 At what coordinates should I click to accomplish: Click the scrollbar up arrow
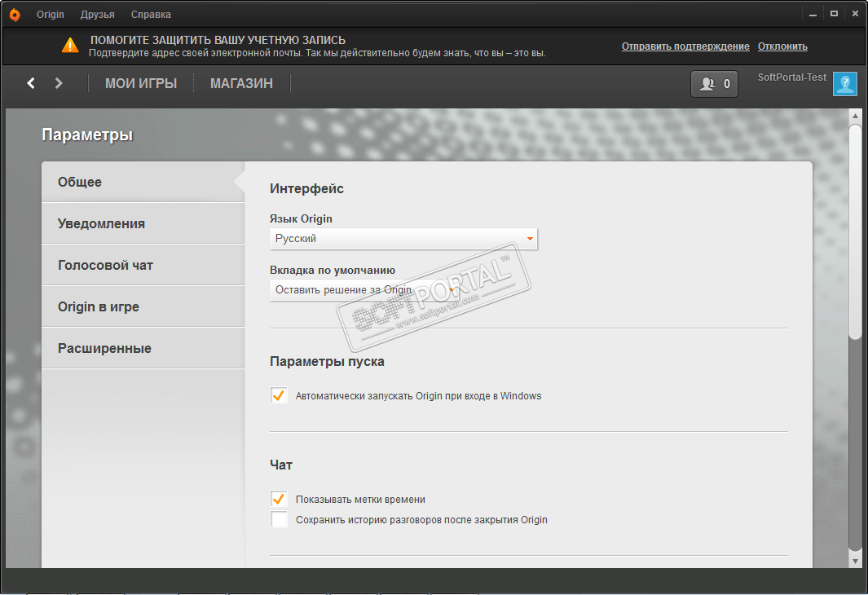pyautogui.click(x=855, y=116)
